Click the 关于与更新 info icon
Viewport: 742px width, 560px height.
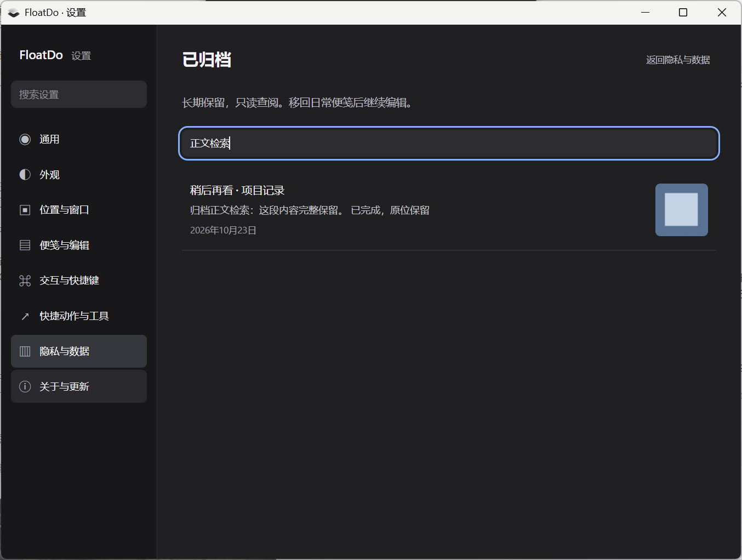(x=25, y=387)
